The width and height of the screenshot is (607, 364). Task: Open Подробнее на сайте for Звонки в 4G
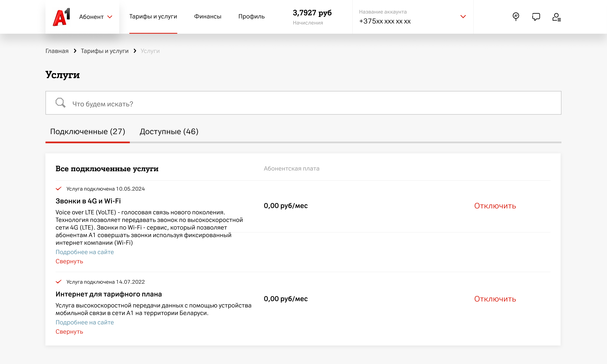point(85,252)
